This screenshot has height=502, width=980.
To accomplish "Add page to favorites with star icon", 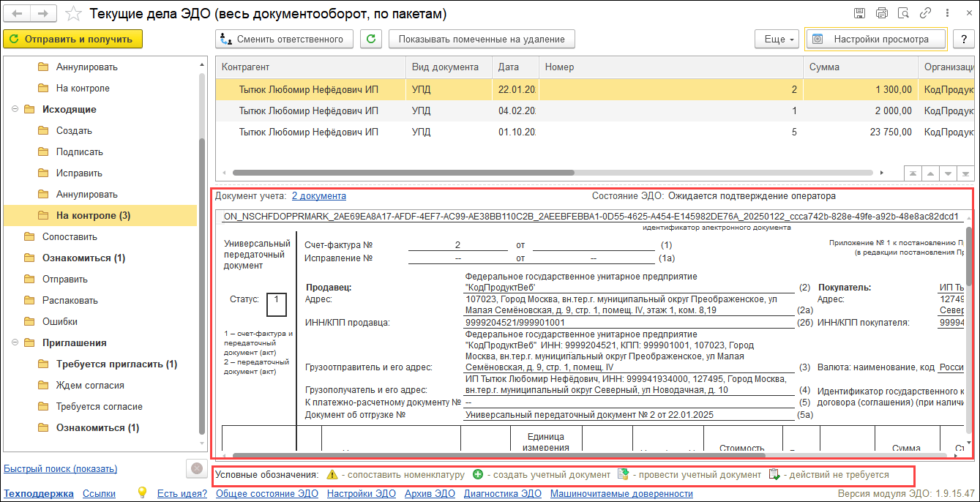I will [x=73, y=14].
